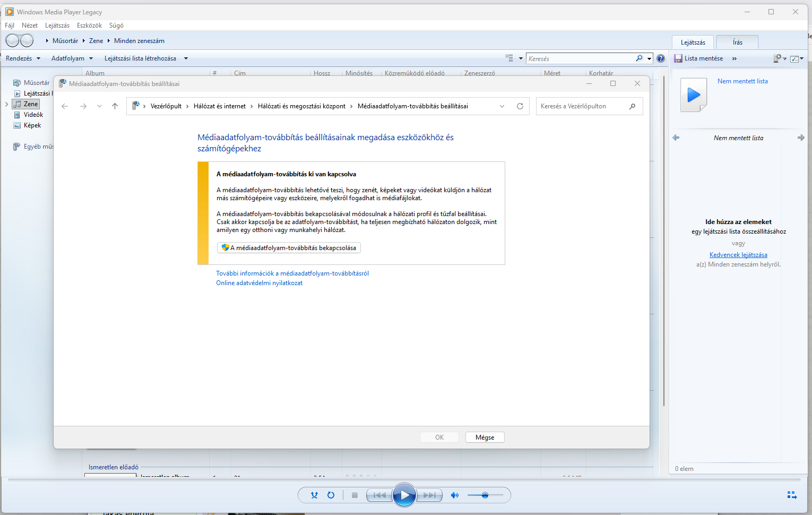Click the Media Player forward navigation button

point(27,40)
